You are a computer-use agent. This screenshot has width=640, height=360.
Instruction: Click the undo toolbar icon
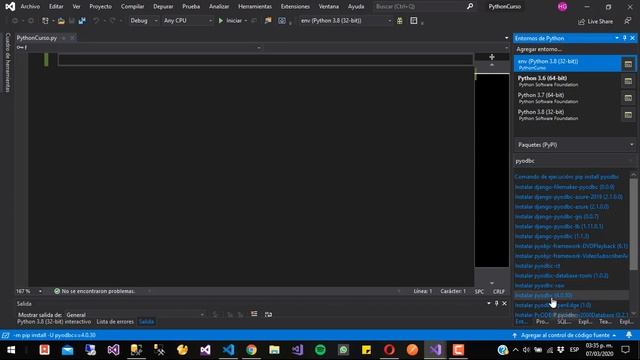click(x=96, y=21)
